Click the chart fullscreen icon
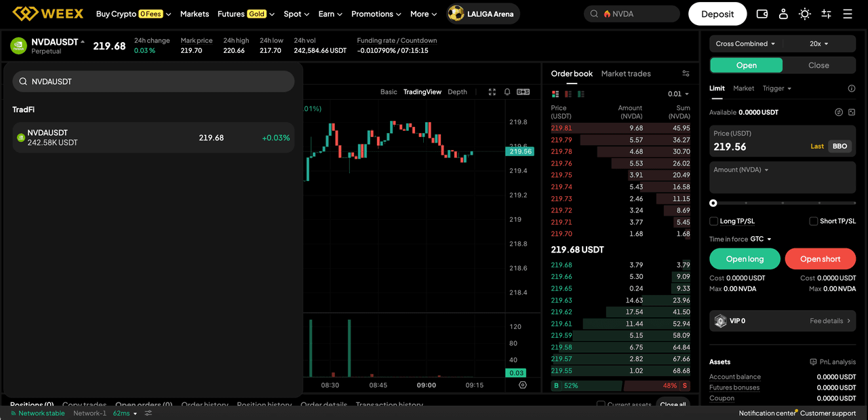 (492, 92)
